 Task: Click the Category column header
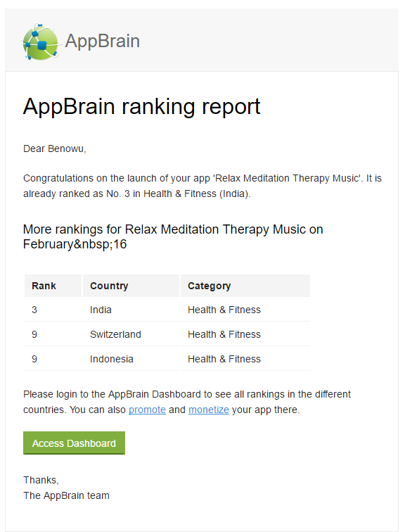[x=245, y=286]
